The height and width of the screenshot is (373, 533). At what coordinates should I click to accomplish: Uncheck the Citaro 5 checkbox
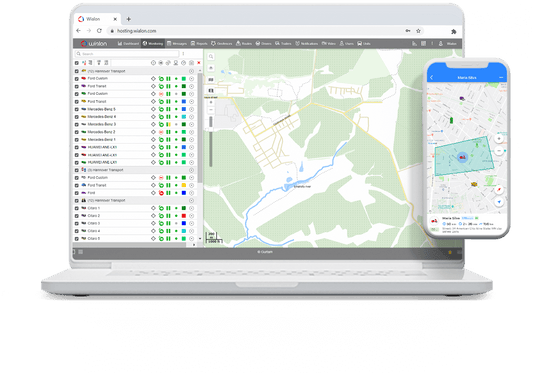click(x=76, y=239)
